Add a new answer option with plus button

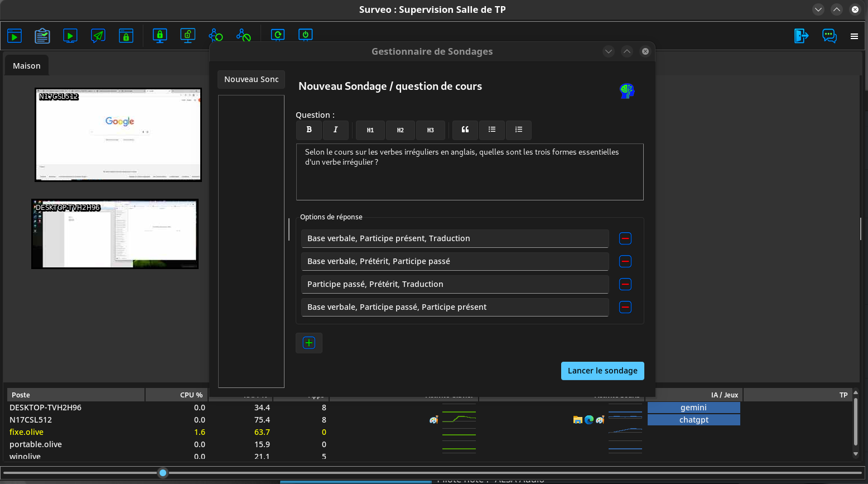click(x=309, y=343)
